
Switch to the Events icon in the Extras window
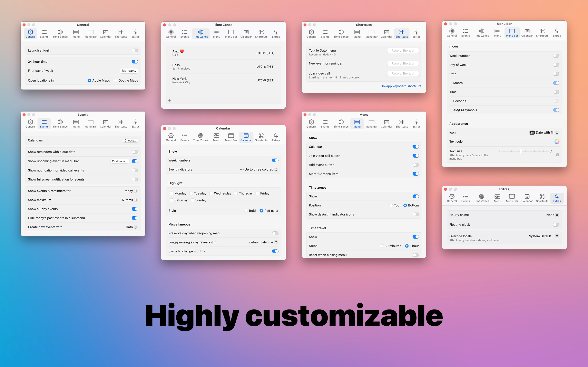(x=465, y=198)
